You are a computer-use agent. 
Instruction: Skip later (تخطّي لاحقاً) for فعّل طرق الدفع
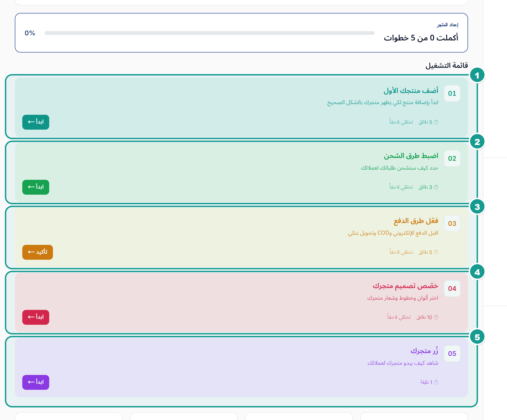[x=401, y=252]
